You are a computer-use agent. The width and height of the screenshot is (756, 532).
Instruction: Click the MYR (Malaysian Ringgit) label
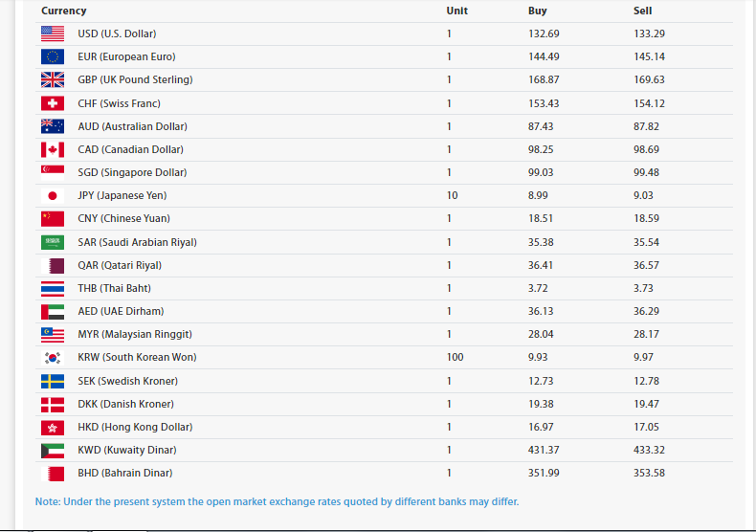[x=135, y=335]
